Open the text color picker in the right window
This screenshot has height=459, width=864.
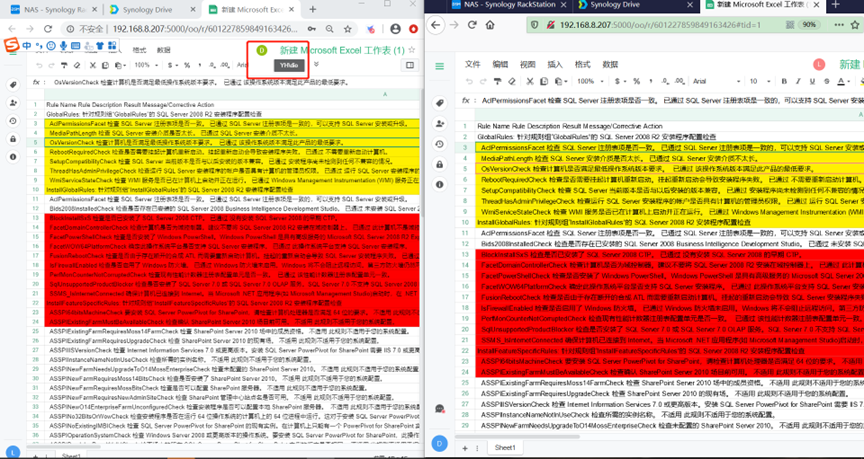coord(844,82)
